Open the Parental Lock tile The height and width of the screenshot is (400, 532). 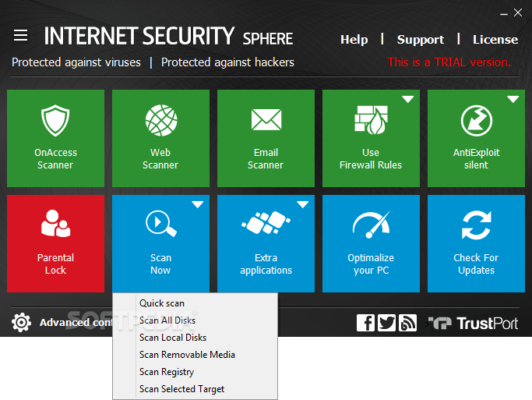tap(55, 243)
